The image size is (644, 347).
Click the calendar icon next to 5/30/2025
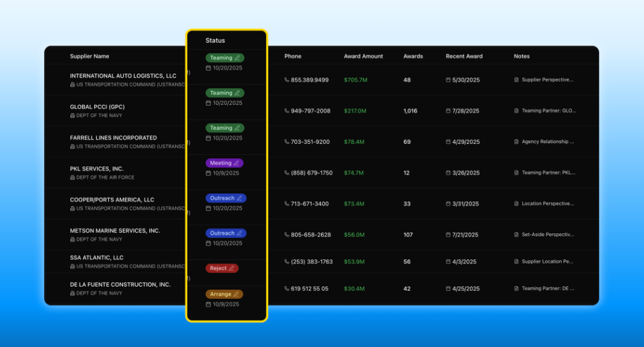click(x=449, y=80)
